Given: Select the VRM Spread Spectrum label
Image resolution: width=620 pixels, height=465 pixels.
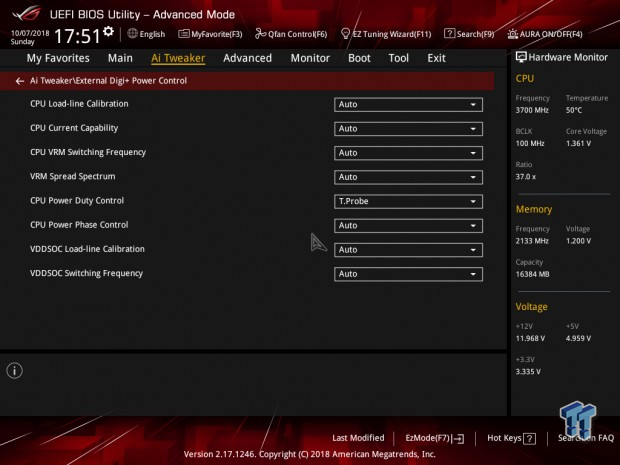Looking at the screenshot, I should click(73, 176).
